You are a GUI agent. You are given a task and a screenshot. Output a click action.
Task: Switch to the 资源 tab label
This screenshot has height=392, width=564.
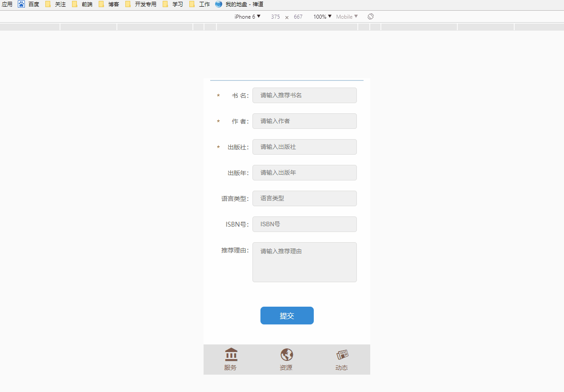(286, 368)
